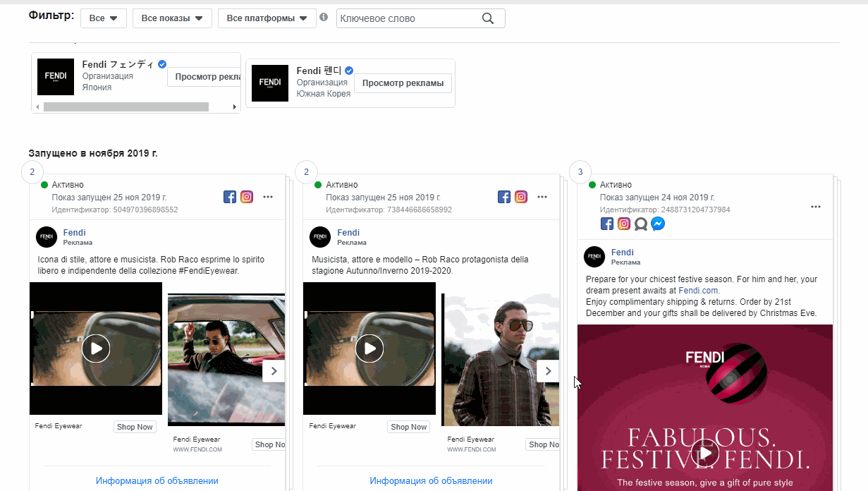Click Facebook icon on first ad card
This screenshot has height=491, width=868.
pos(230,198)
